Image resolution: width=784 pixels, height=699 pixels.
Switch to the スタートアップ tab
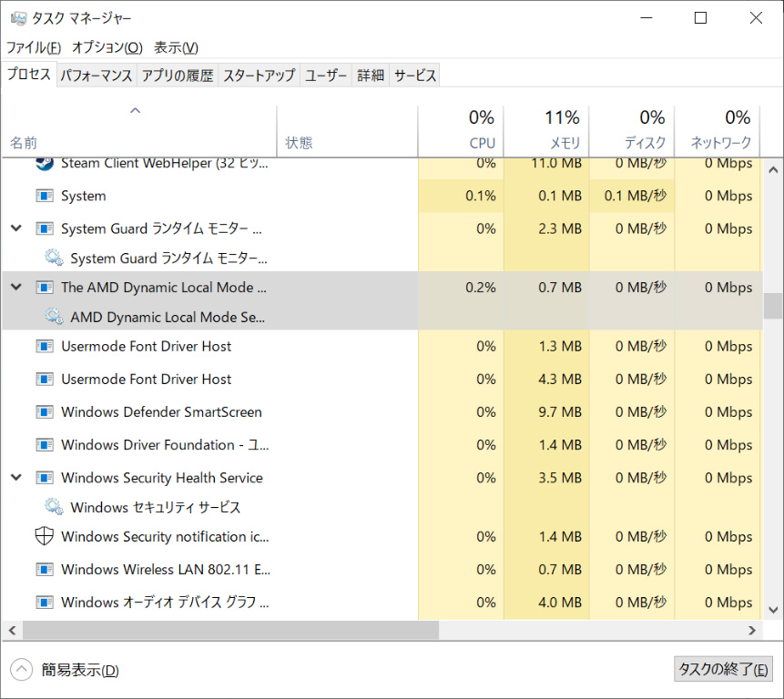[260, 76]
